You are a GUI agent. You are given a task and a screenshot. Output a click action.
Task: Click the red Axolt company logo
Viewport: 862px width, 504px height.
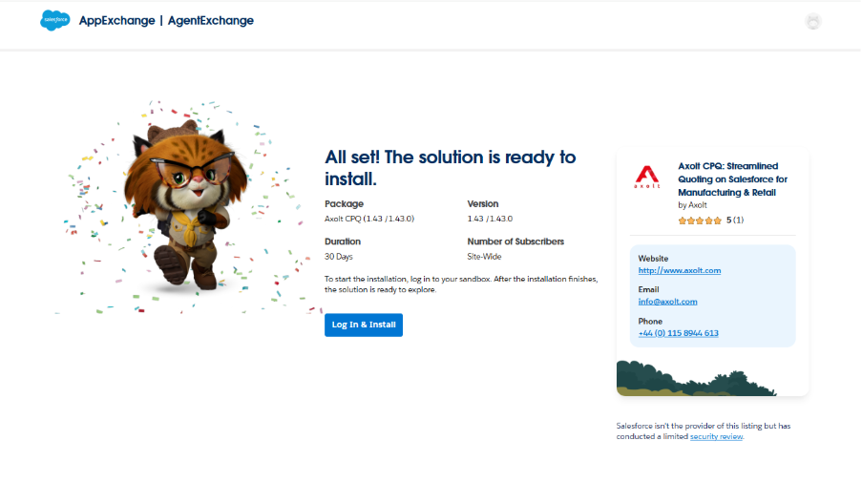click(647, 178)
